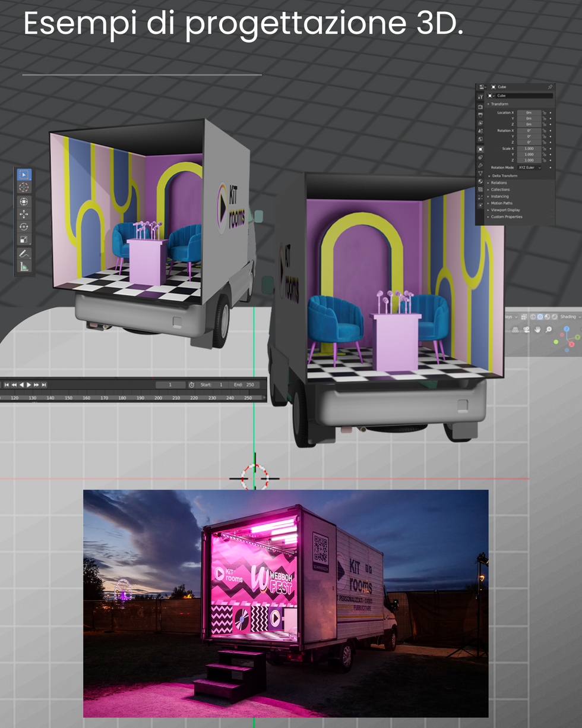Image resolution: width=582 pixels, height=728 pixels.
Task: Open the Object Data triangle tab
Action: click(480, 174)
